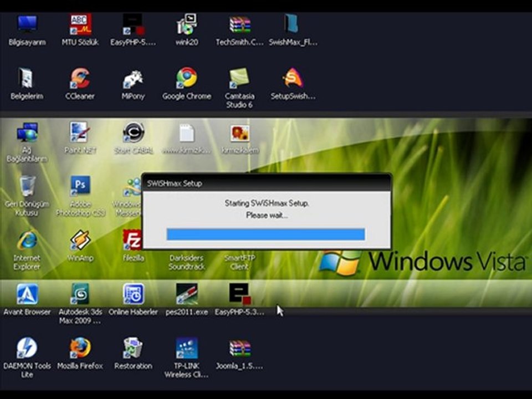Click the filezilla shortcut
The height and width of the screenshot is (399, 532).
[132, 239]
